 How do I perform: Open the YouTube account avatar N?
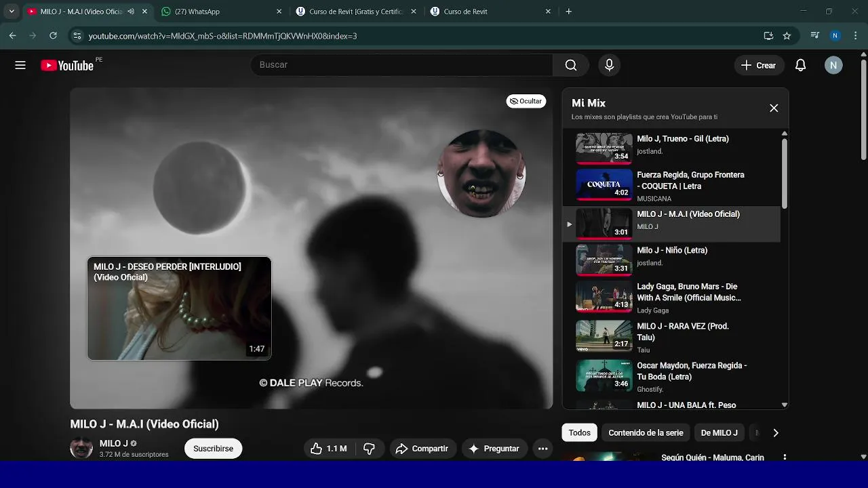click(833, 65)
